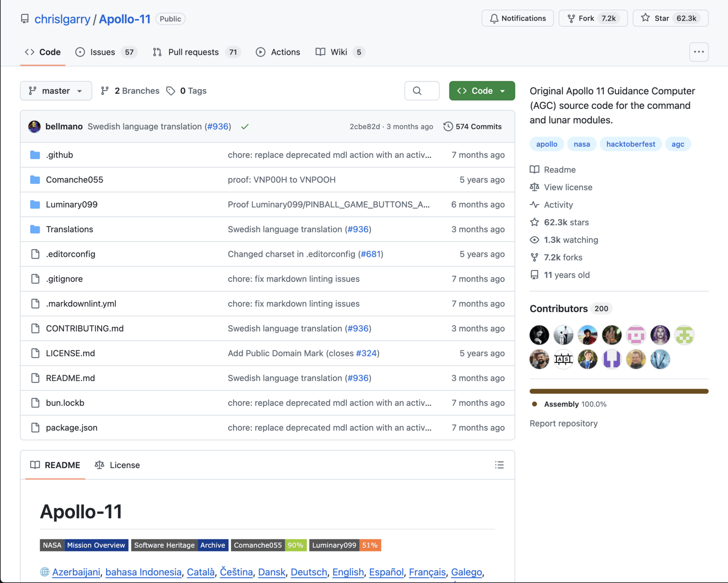
Task: Expand the master branch dropdown
Action: click(x=56, y=91)
